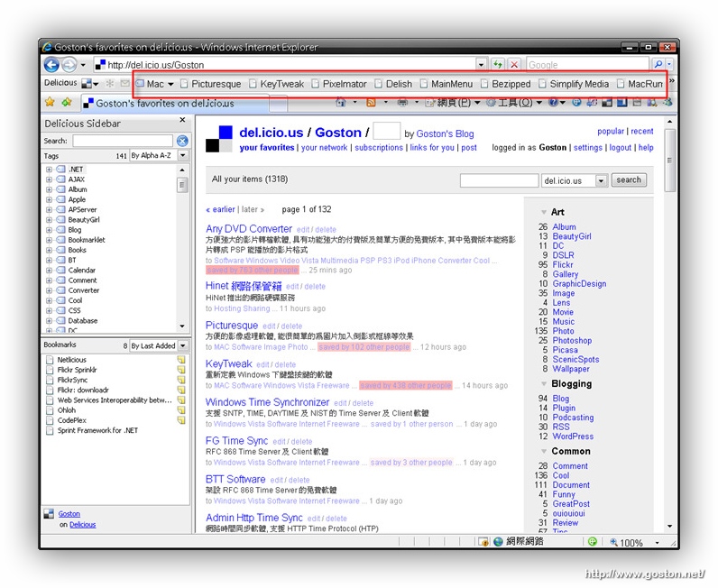Click the search magnifier beside the Google box
This screenshot has height=588, width=718.
point(658,65)
